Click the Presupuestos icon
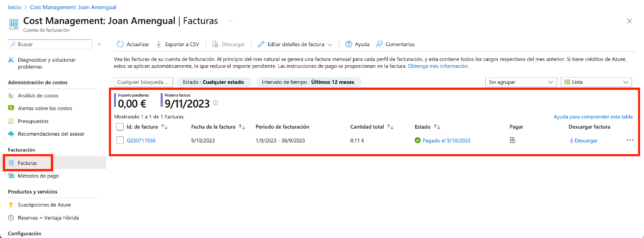 point(11,121)
